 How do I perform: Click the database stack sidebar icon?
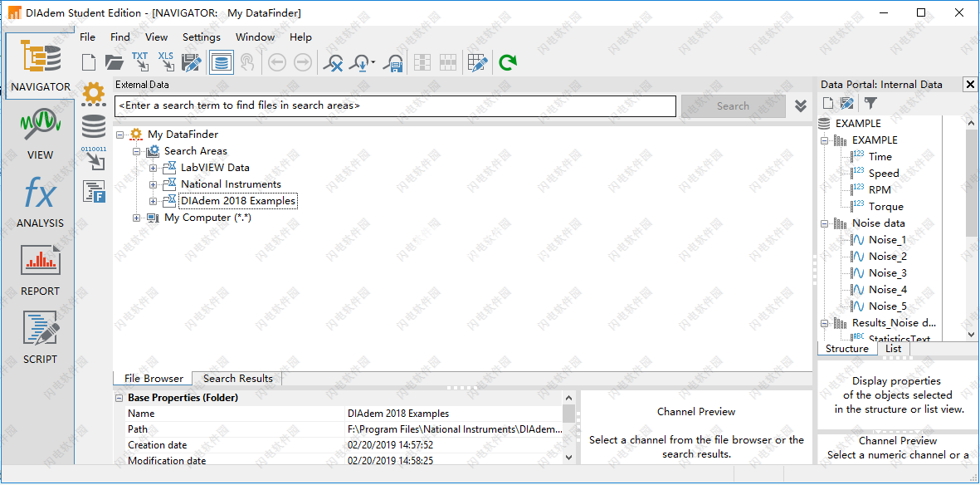point(94,126)
